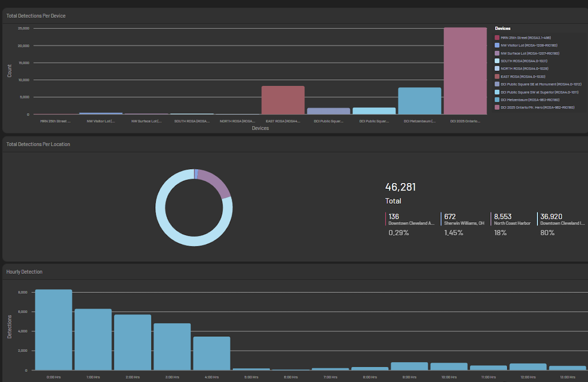Screen dimensions: 588x382
Task: Select the 10:00 Hrs hourly bar
Action: point(449,367)
